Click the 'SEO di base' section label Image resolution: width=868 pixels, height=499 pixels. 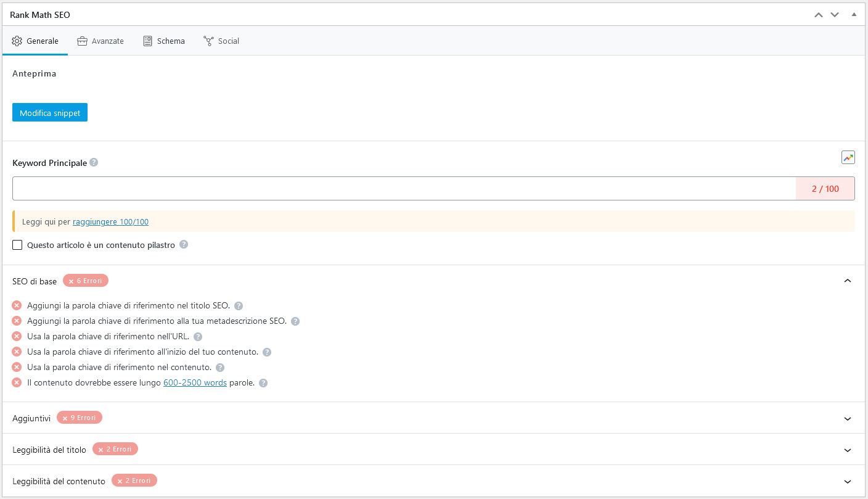(35, 281)
